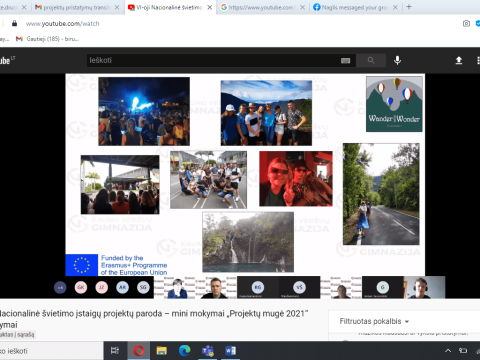Open Microsoft Teams from the taskbar

click(x=207, y=351)
